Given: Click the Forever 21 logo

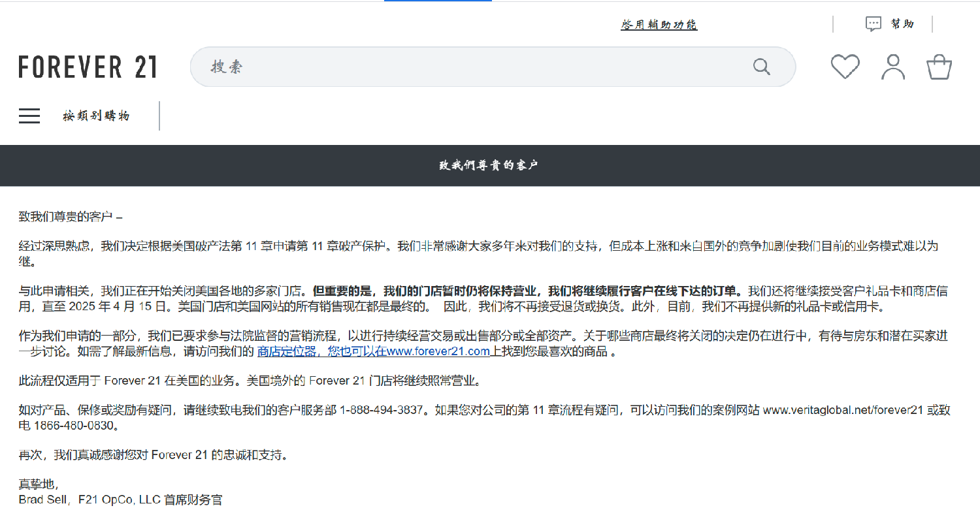Looking at the screenshot, I should coord(88,67).
